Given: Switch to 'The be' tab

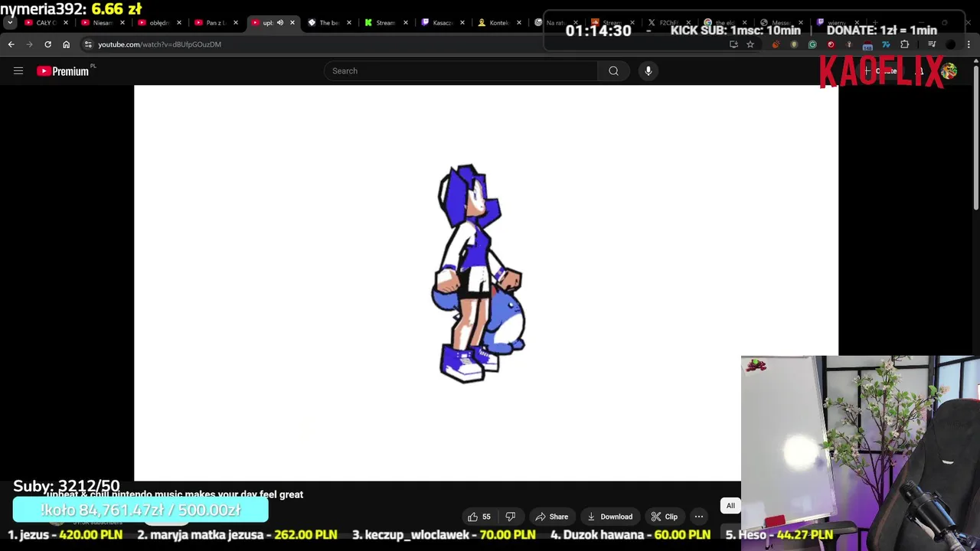Looking at the screenshot, I should click(x=328, y=23).
